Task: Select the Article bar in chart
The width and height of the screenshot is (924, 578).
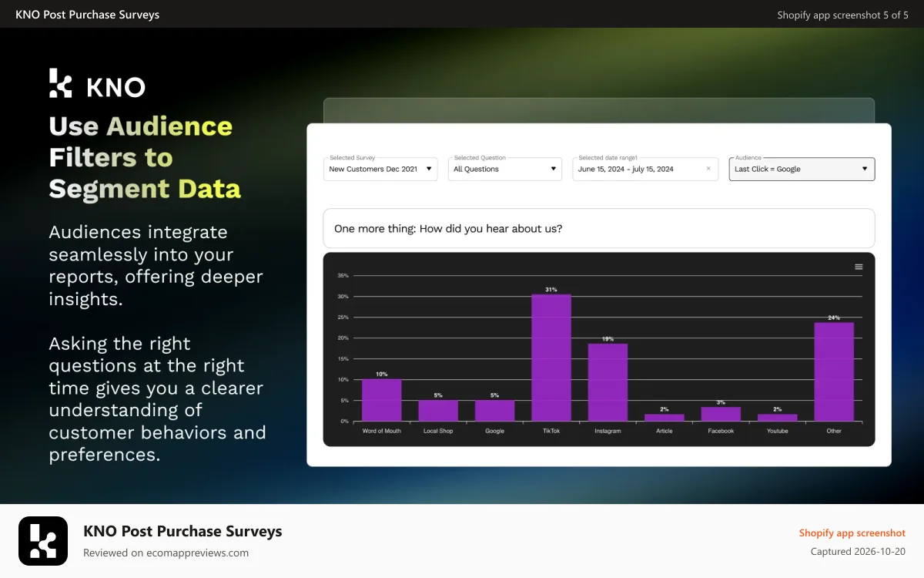Action: tap(665, 418)
